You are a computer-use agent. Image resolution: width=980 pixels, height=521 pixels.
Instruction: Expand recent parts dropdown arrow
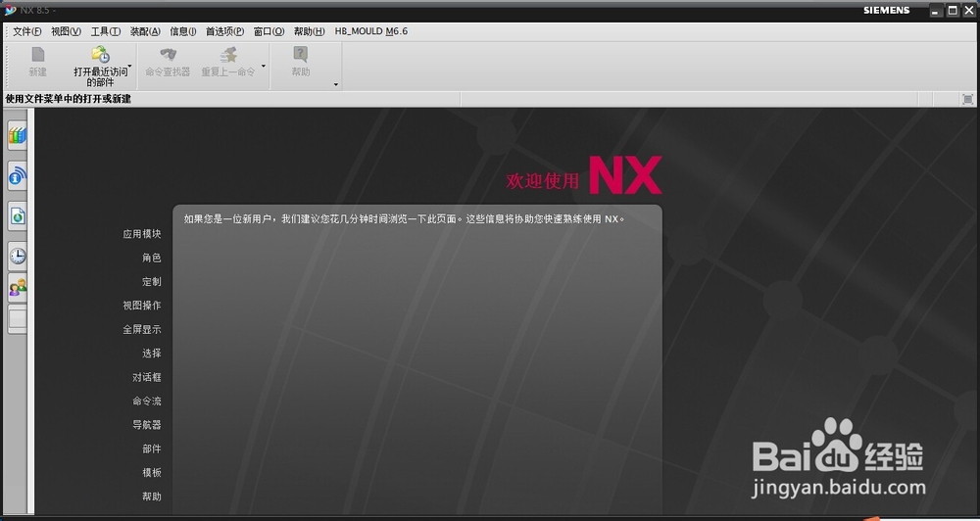[x=130, y=66]
